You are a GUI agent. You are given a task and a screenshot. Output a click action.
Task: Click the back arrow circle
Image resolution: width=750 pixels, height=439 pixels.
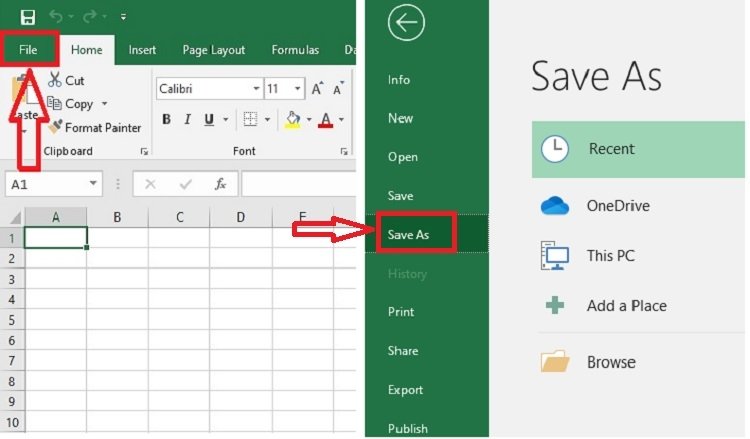tap(406, 22)
